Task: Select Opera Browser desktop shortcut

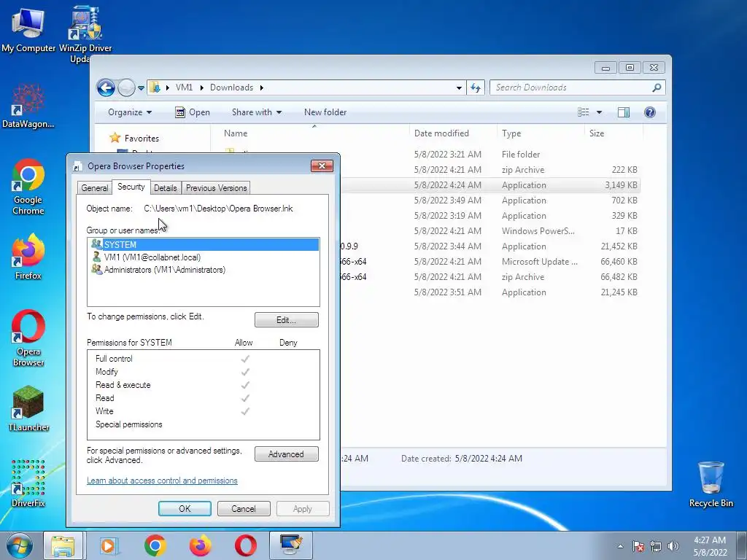Action: (28, 338)
